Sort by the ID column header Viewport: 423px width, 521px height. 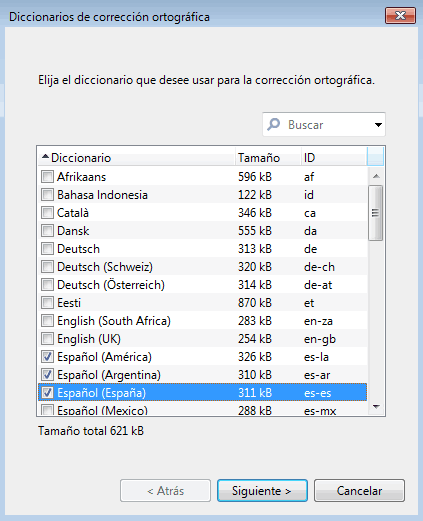[x=333, y=158]
